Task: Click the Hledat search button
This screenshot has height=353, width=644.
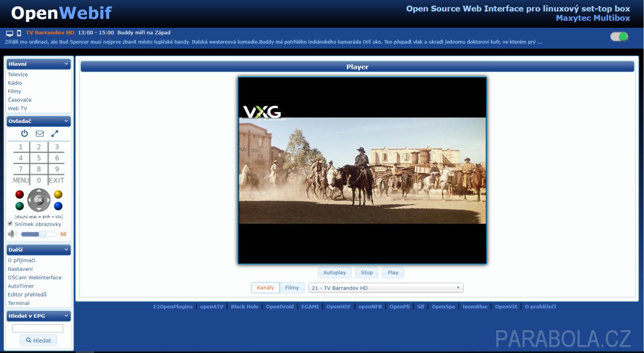Action: point(38,340)
